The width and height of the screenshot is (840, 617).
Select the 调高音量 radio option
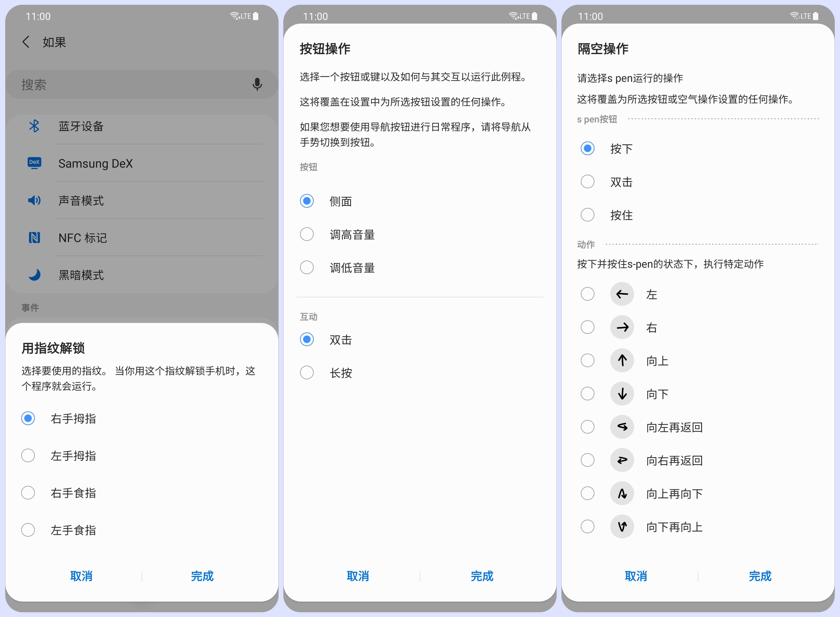point(307,234)
